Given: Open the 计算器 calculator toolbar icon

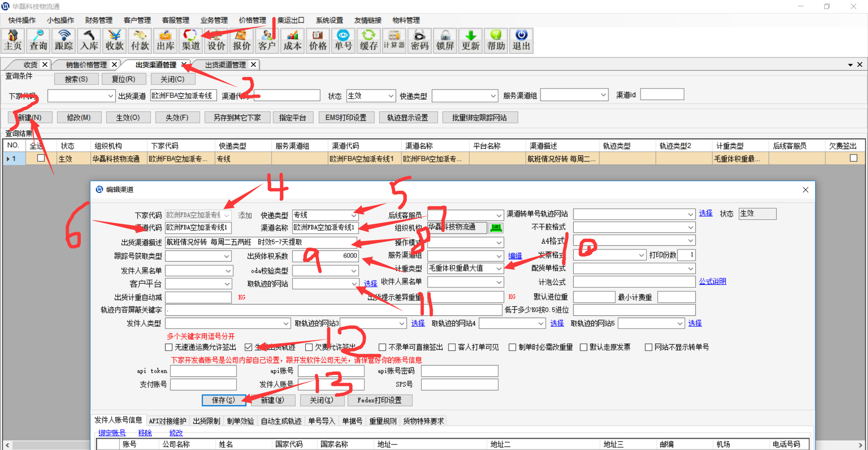Looking at the screenshot, I should 394,40.
